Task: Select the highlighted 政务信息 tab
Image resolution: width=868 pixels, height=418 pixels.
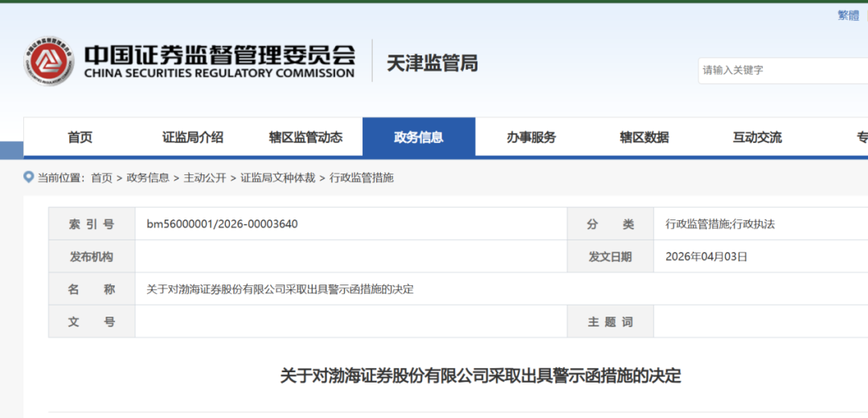Action: click(x=419, y=137)
